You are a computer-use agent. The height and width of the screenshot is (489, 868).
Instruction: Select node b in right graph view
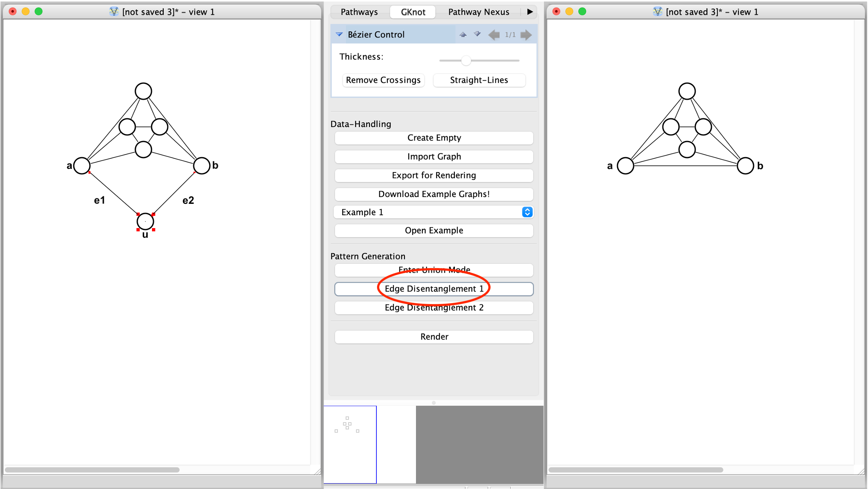(745, 166)
